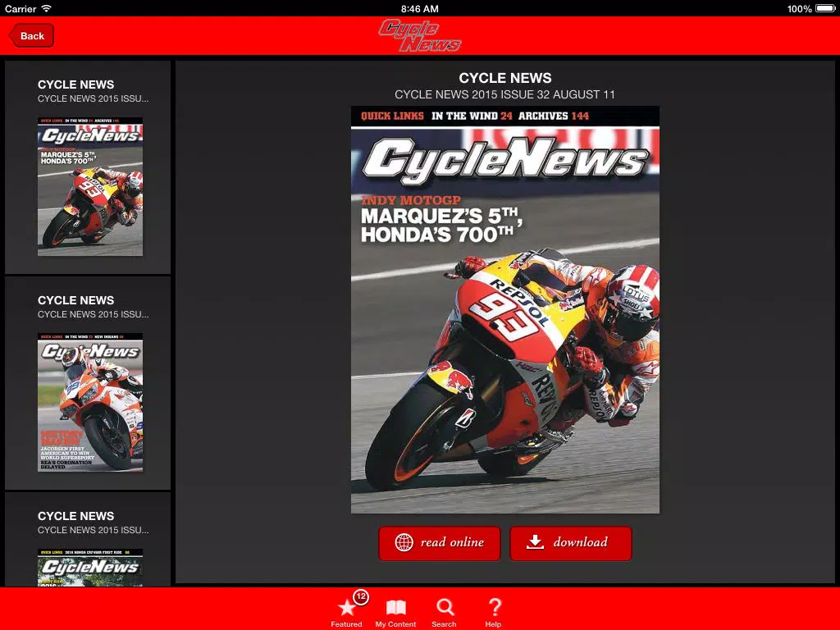Click the download button
Viewport: 840px width, 630px height.
[x=571, y=543]
